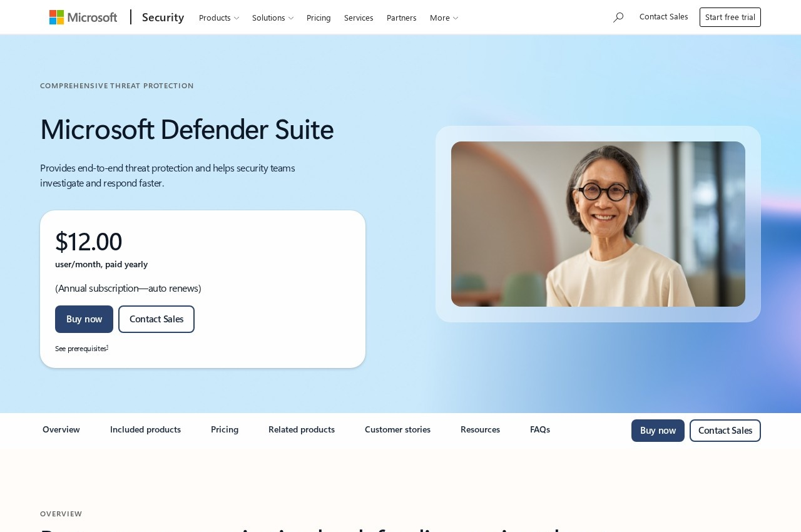Open Pricing in the top navigation
Screen dimensions: 801x532
tap(319, 18)
